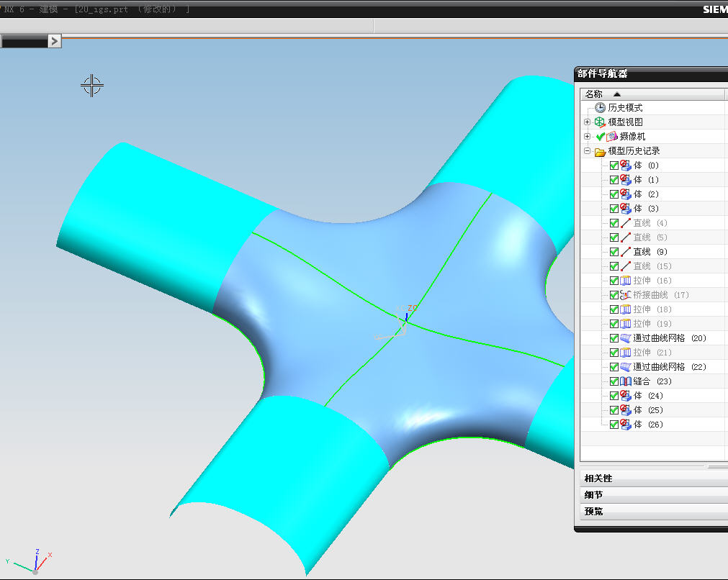
Task: Click the bridge curve icon for 桥接曲线 (17)
Action: click(x=626, y=295)
